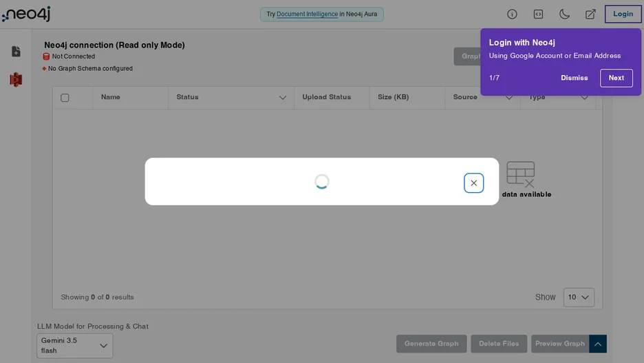
Task: Click the Login with Neo4j tour title
Action: tap(522, 42)
